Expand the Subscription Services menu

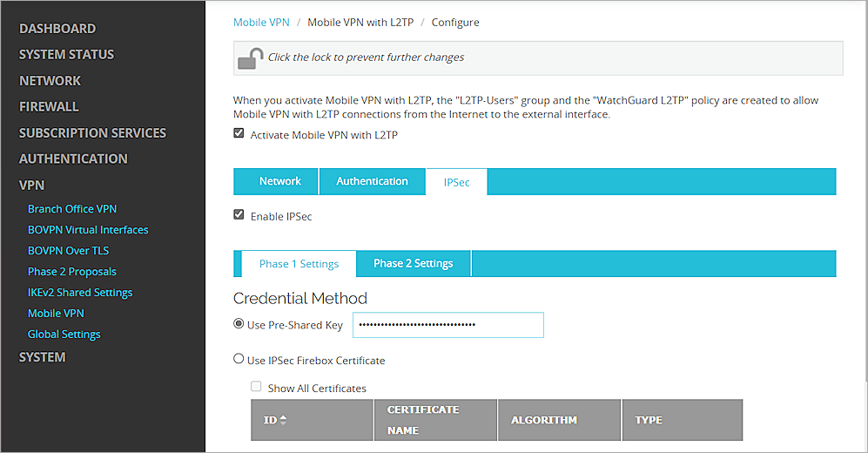92,132
